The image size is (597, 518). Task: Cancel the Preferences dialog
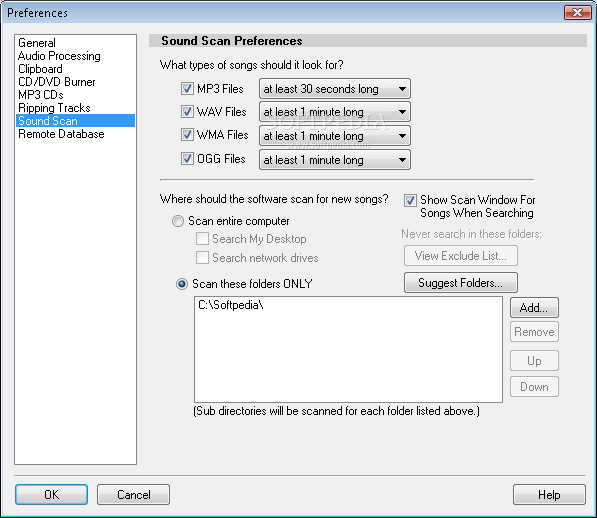pyautogui.click(x=134, y=495)
